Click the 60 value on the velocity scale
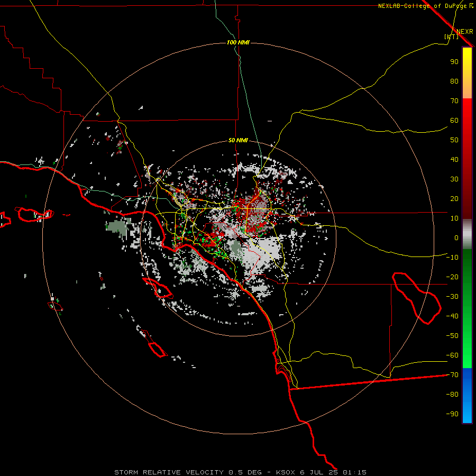This screenshot has height=476, width=476. [x=454, y=120]
